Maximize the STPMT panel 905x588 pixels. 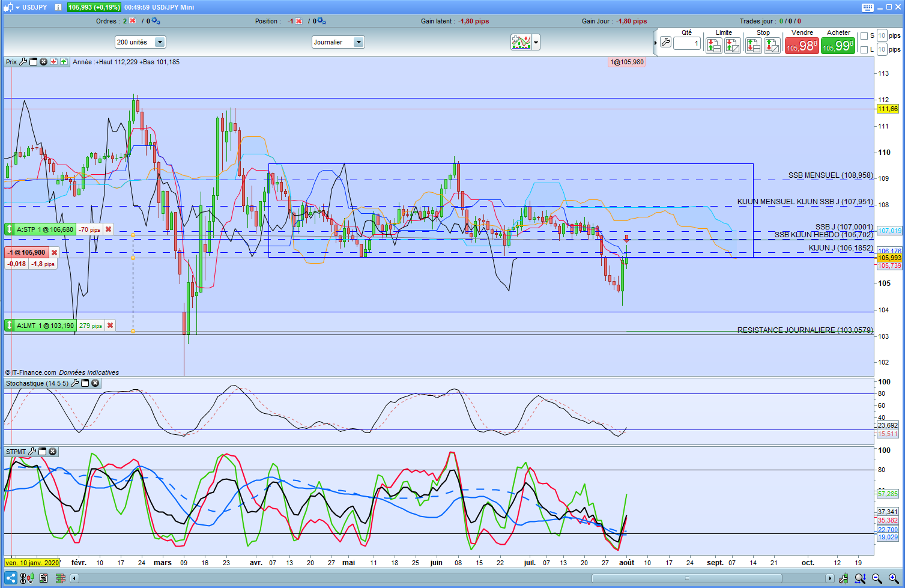(x=43, y=452)
